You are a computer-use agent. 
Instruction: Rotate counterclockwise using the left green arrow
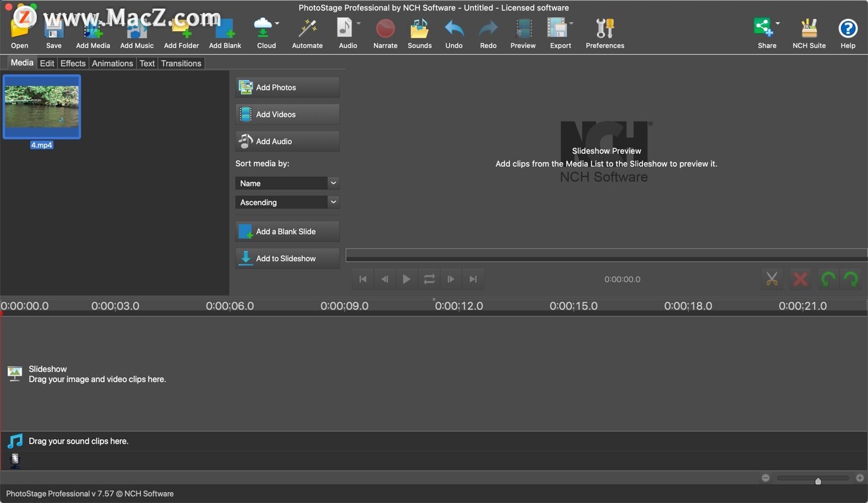click(x=828, y=279)
